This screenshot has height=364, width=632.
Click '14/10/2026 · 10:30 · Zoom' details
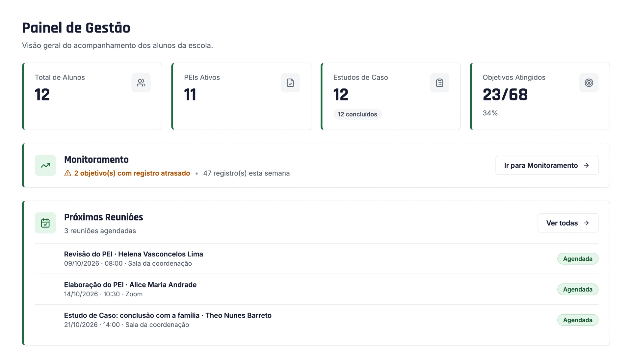point(103,294)
